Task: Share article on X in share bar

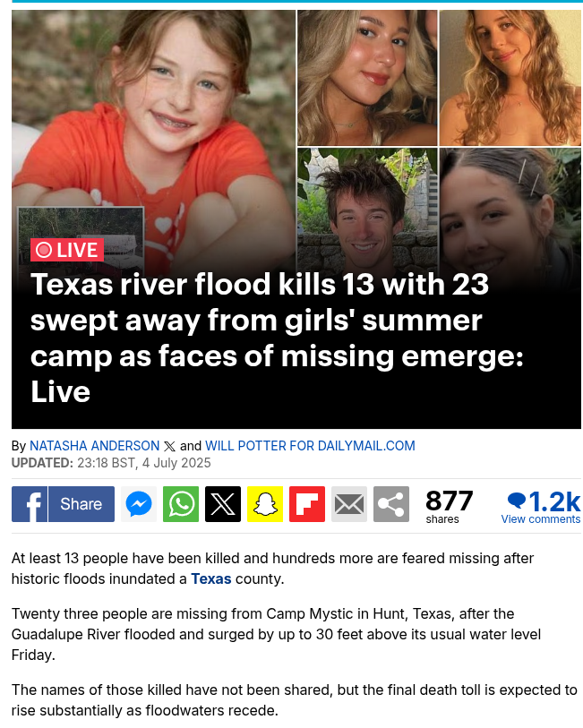Action: pos(223,504)
